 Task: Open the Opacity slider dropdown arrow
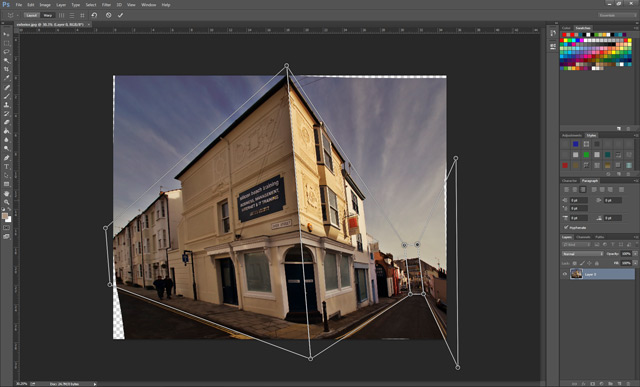[x=635, y=254]
